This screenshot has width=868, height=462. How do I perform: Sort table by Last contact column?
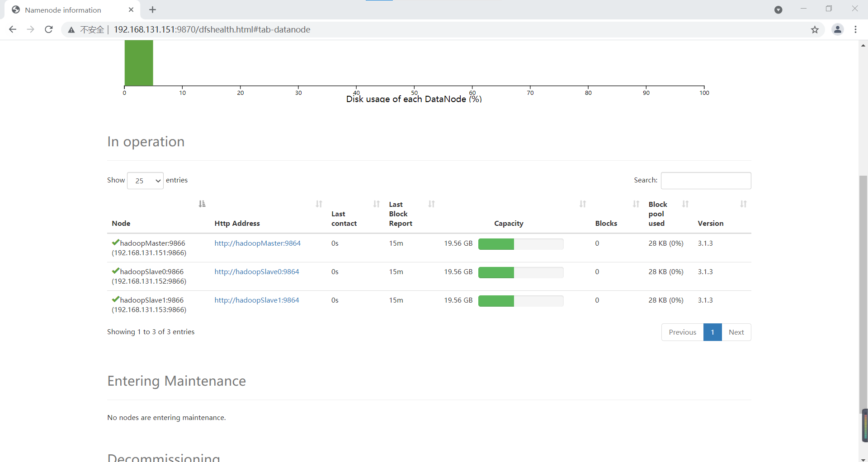click(x=377, y=204)
